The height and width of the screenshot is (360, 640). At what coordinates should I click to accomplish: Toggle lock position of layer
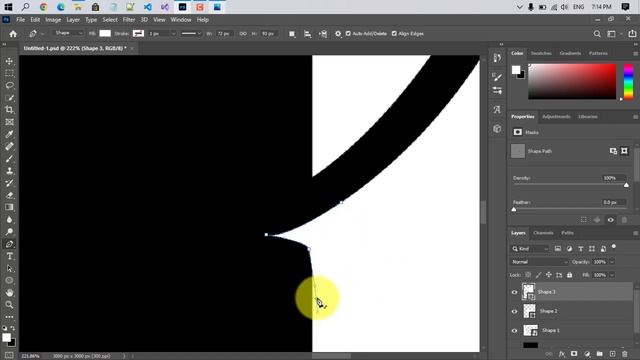[x=549, y=275]
